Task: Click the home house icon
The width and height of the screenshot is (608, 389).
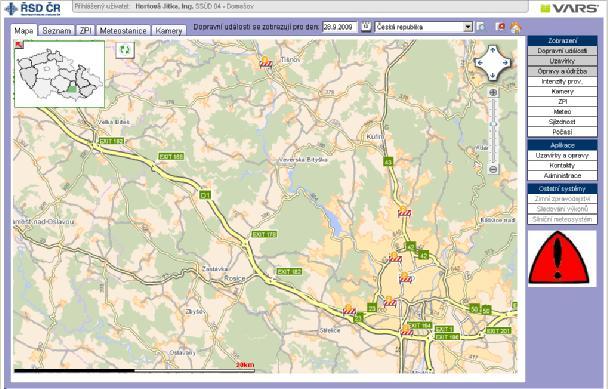Action: (515, 28)
